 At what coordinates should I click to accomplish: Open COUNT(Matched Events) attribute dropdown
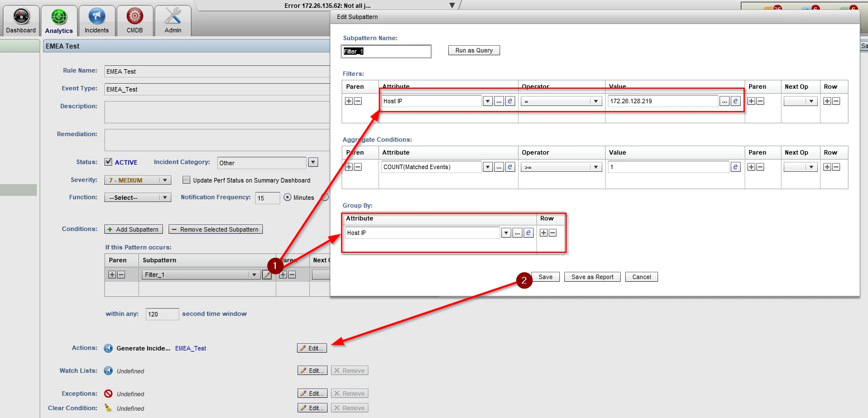click(x=487, y=167)
